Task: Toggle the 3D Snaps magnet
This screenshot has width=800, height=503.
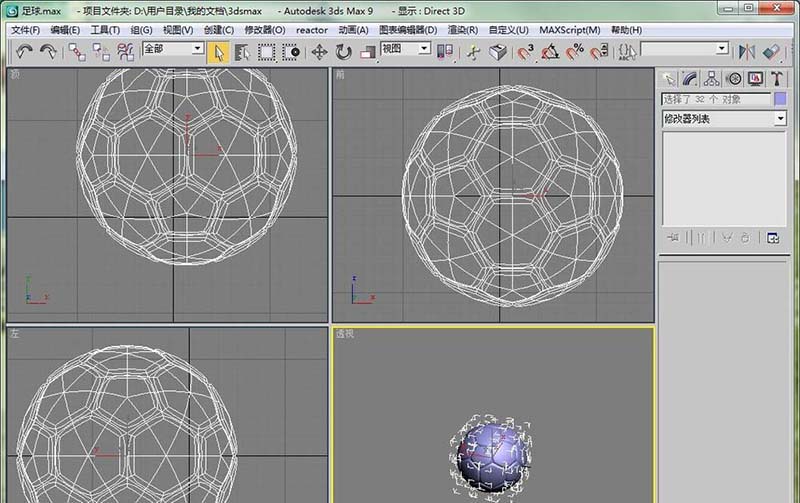Action: 526,52
